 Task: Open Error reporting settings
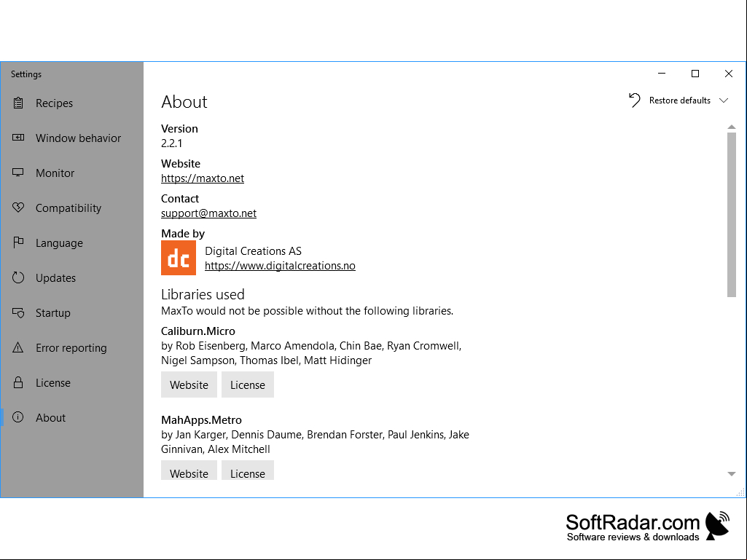coord(72,347)
